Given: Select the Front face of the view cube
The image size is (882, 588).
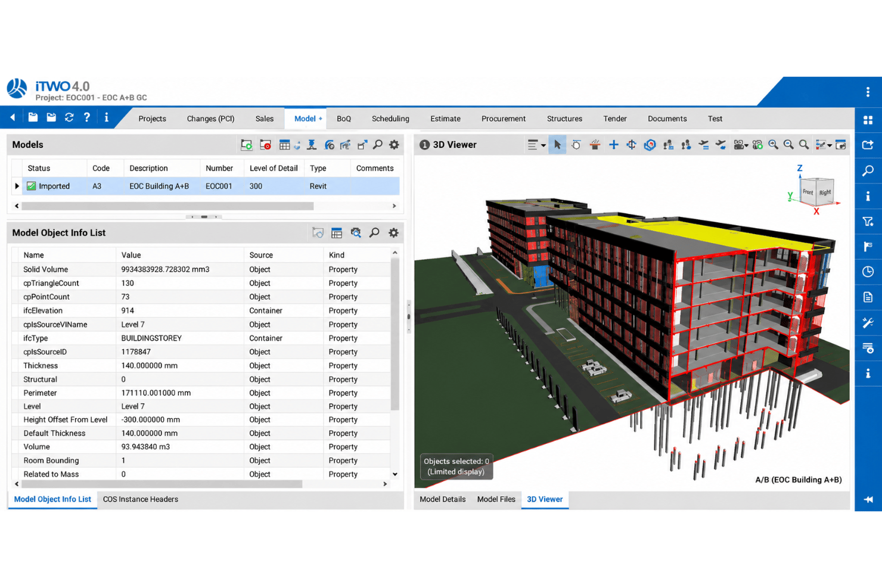Looking at the screenshot, I should (808, 192).
